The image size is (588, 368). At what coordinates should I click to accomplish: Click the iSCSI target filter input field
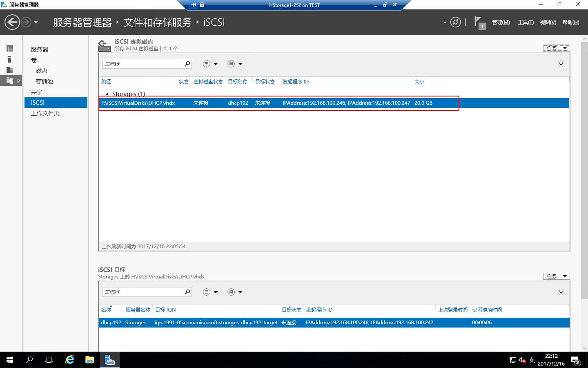[143, 292]
